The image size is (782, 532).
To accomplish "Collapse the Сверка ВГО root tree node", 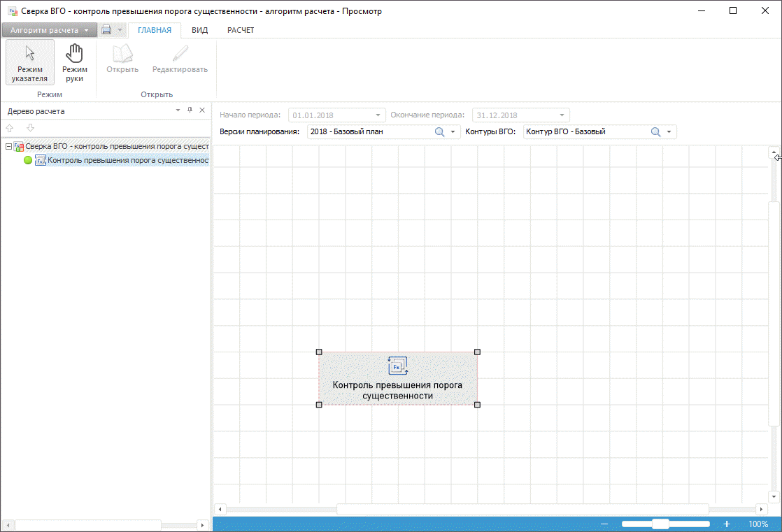I will coord(8,147).
